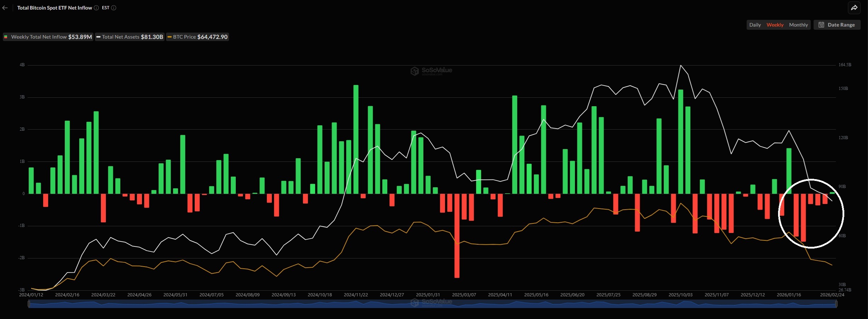Click the back arrow icon

5,8
